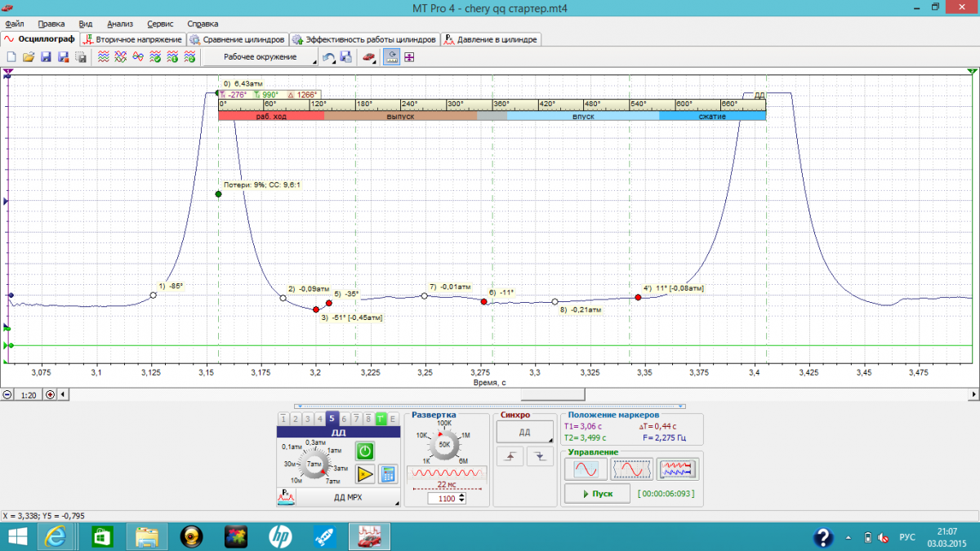The width and height of the screenshot is (980, 551).
Task: Toggle the green channel power button
Action: click(366, 451)
